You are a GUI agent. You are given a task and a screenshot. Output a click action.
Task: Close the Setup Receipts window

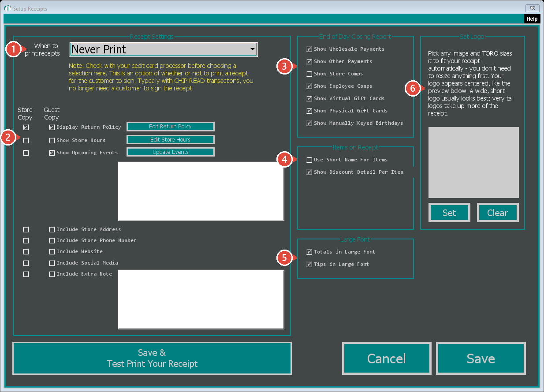coord(533,8)
